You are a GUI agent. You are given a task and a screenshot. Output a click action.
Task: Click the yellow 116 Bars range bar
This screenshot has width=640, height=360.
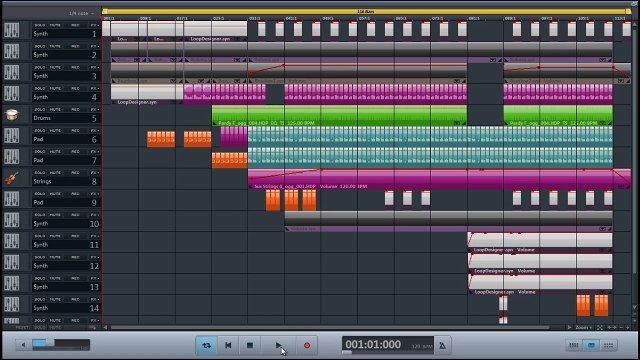[366, 11]
